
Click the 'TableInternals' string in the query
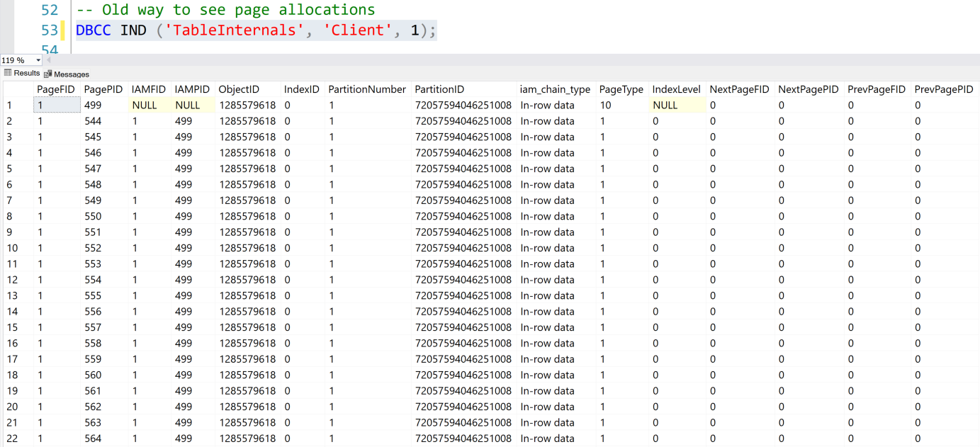tap(236, 30)
